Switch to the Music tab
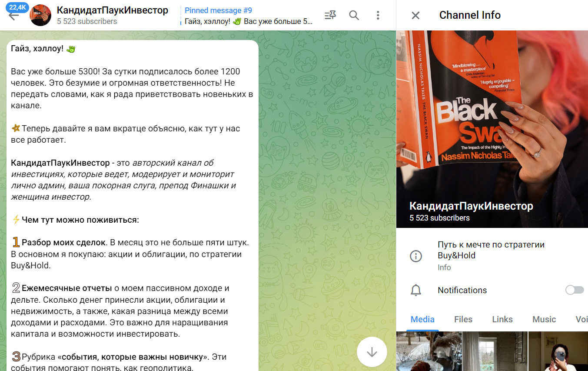The image size is (588, 371). click(544, 319)
